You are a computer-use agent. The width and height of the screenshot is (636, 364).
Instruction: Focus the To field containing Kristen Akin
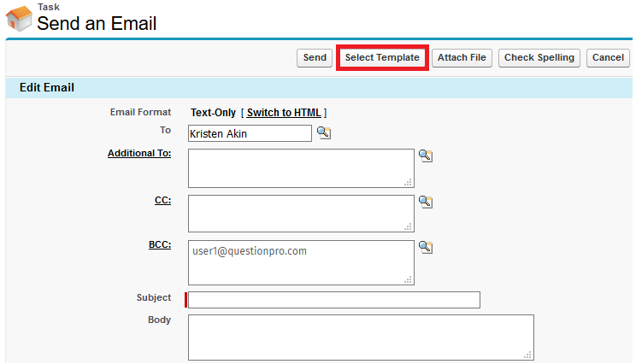pos(250,133)
